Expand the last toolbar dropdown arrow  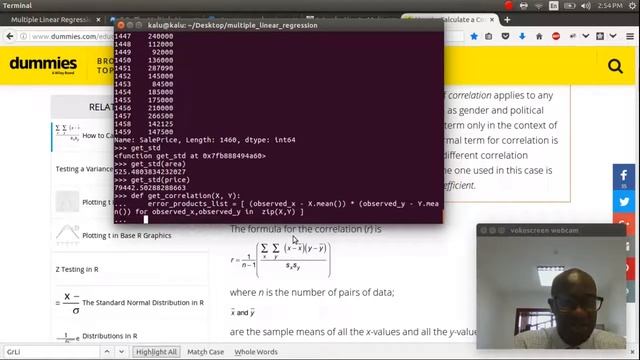click(613, 36)
